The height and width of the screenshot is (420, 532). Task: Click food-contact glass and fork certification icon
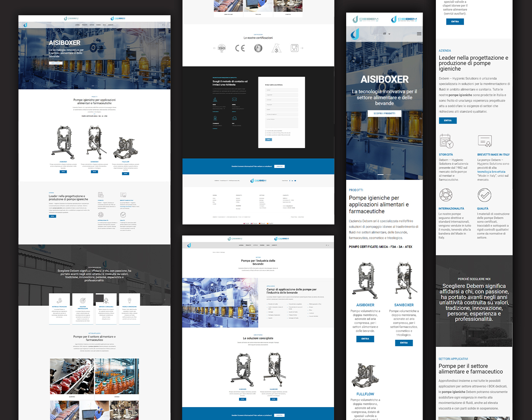(x=294, y=48)
